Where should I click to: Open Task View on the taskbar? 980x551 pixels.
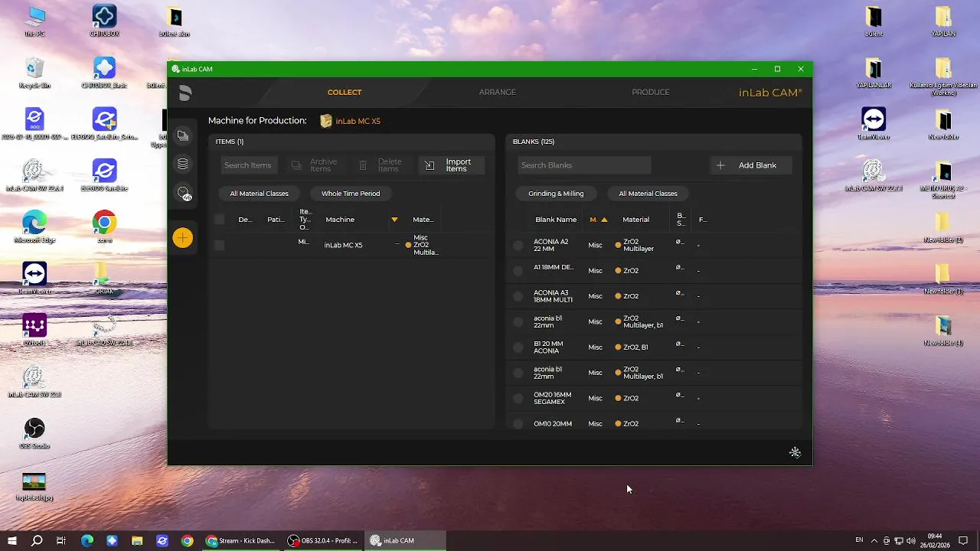click(61, 540)
